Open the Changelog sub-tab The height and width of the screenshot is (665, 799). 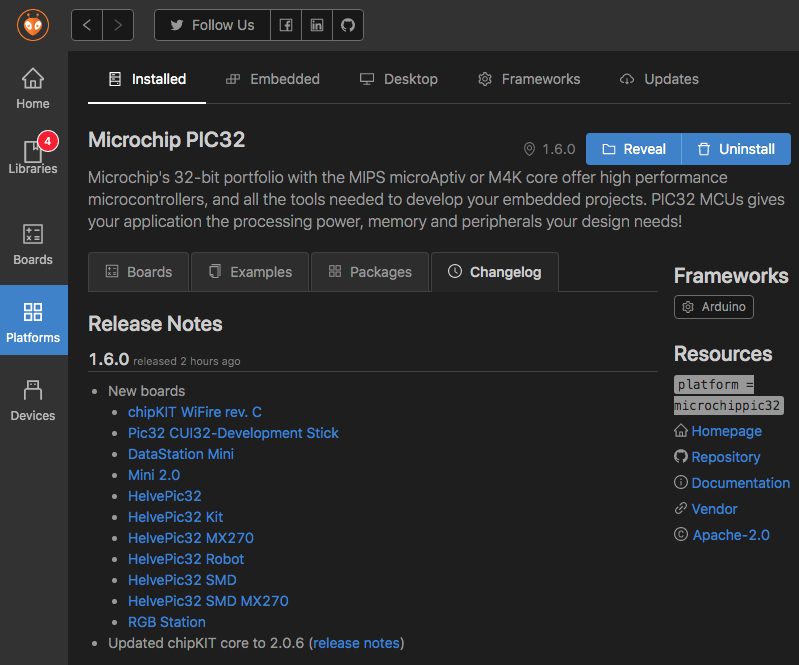coord(495,272)
